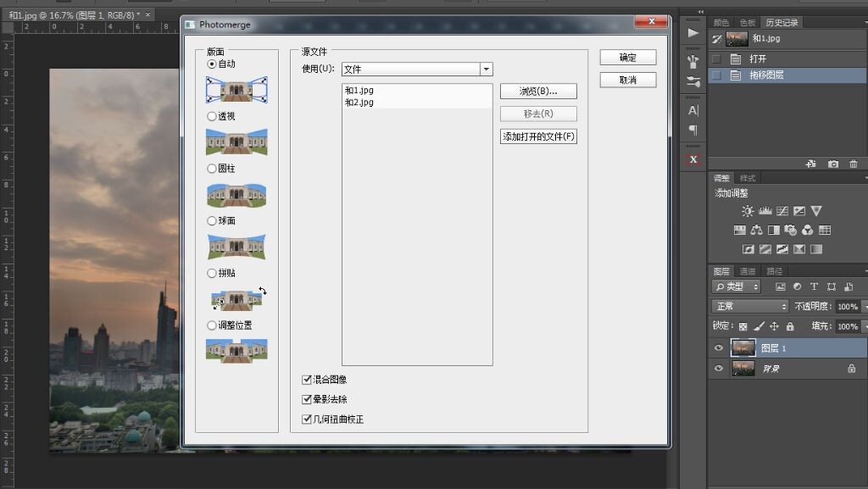
Task: Select the 拖移图层 history state
Action: click(787, 75)
